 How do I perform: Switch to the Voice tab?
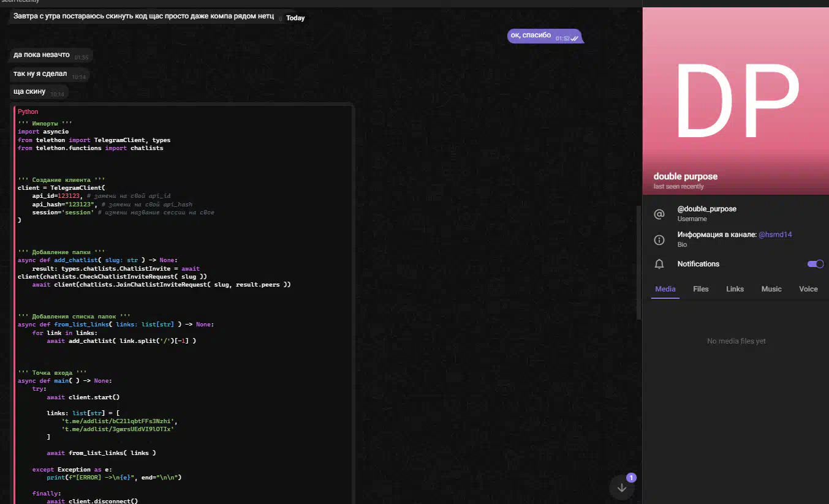point(808,289)
